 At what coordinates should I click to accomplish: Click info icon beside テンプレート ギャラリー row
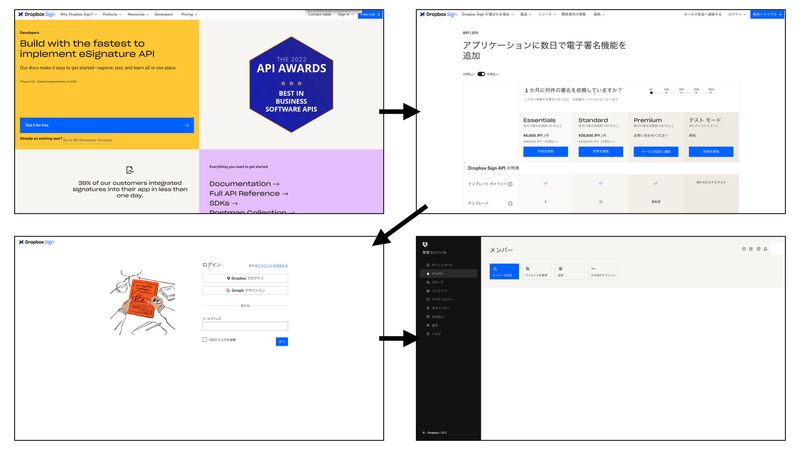(x=510, y=184)
